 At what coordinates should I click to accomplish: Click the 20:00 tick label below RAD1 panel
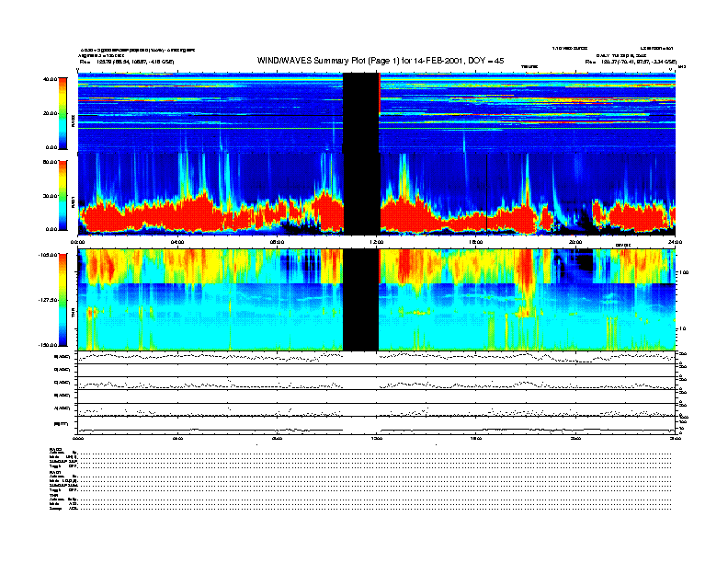(575, 242)
